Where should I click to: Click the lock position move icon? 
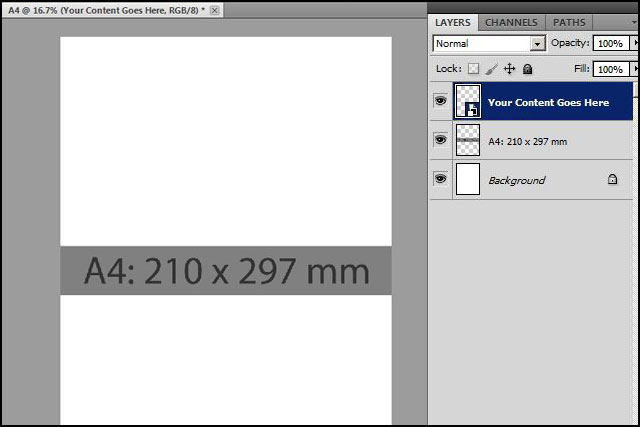[x=509, y=69]
